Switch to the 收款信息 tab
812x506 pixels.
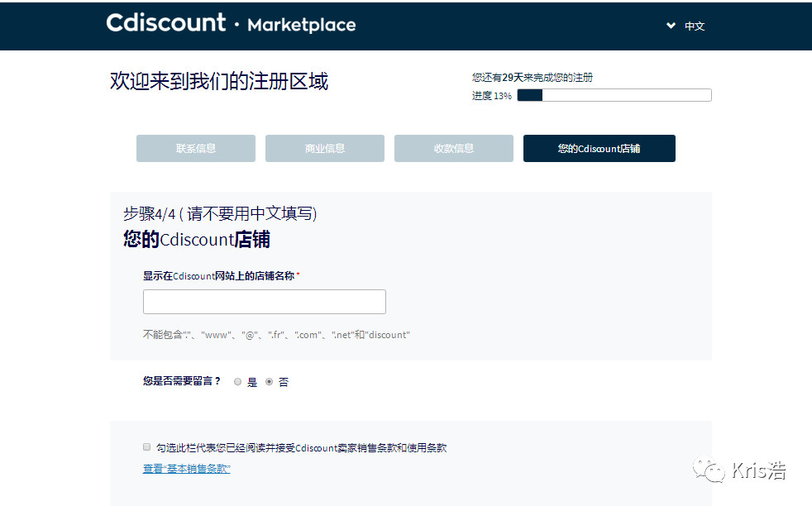coord(454,149)
